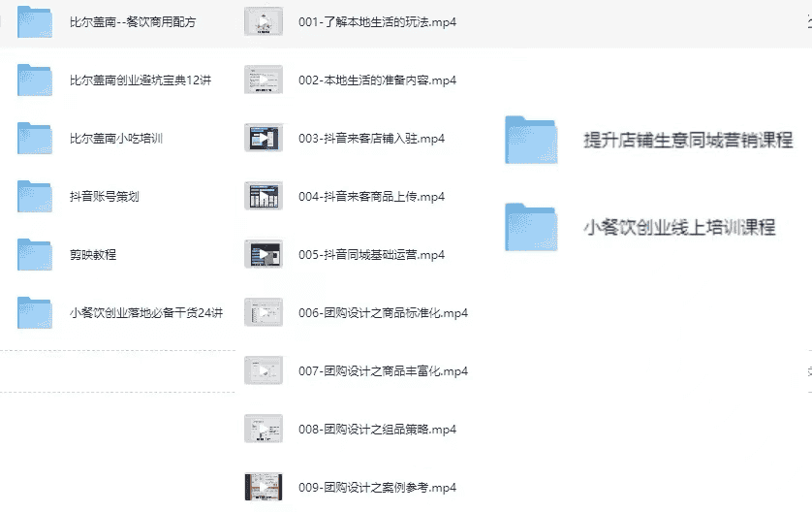Select the 007-团购设计之商品丰富化.mp4 file name
The image size is (812, 512).
coord(383,370)
